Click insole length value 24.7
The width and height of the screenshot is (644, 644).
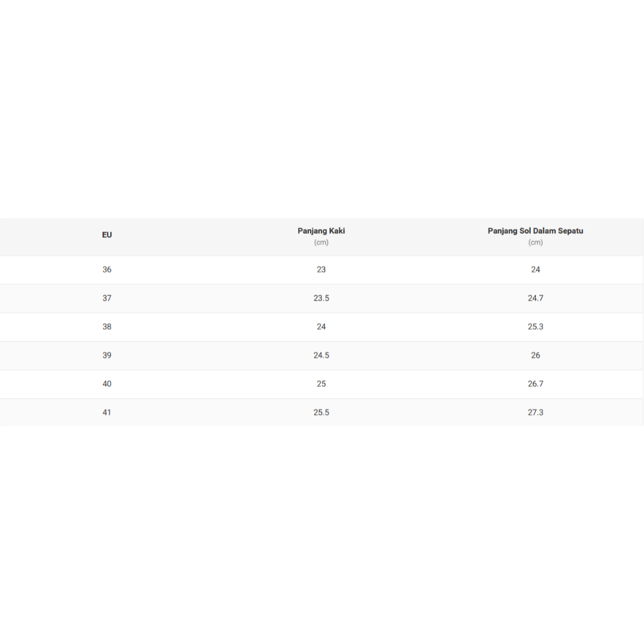(535, 298)
